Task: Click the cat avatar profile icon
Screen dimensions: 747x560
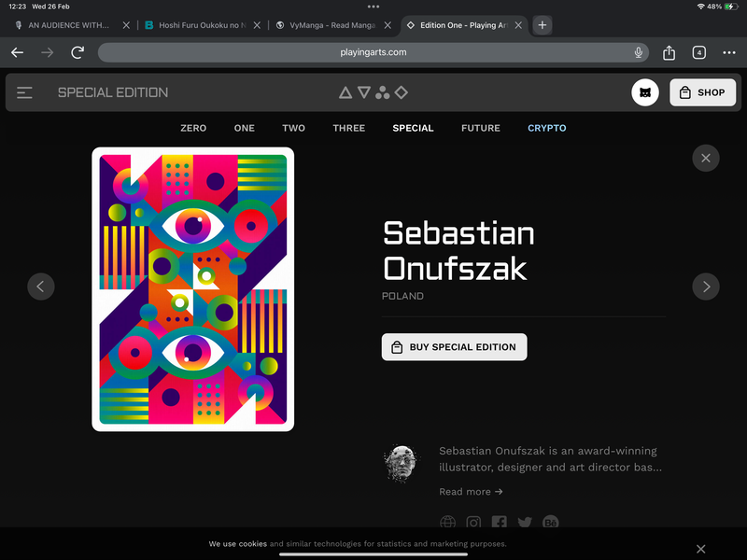Action: point(645,92)
